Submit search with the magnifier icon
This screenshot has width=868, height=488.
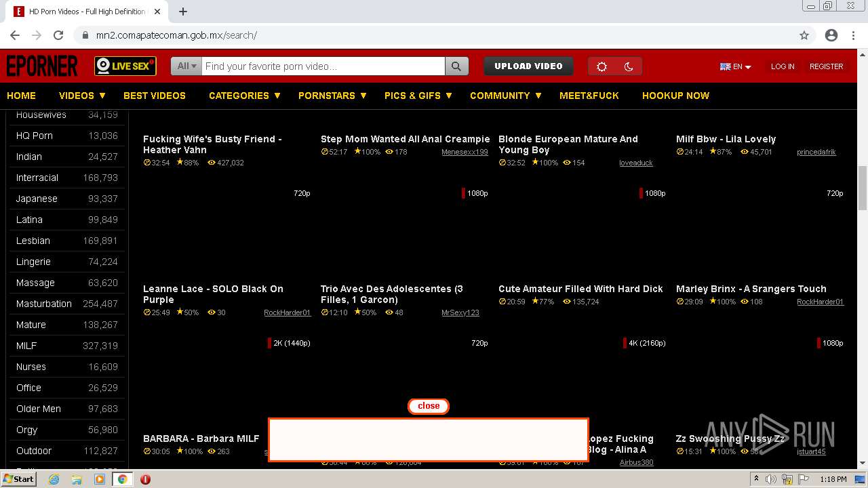click(x=456, y=66)
